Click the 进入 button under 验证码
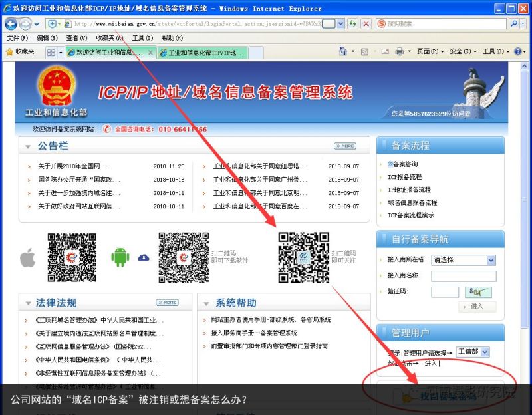This screenshot has height=415, width=532. [477, 307]
